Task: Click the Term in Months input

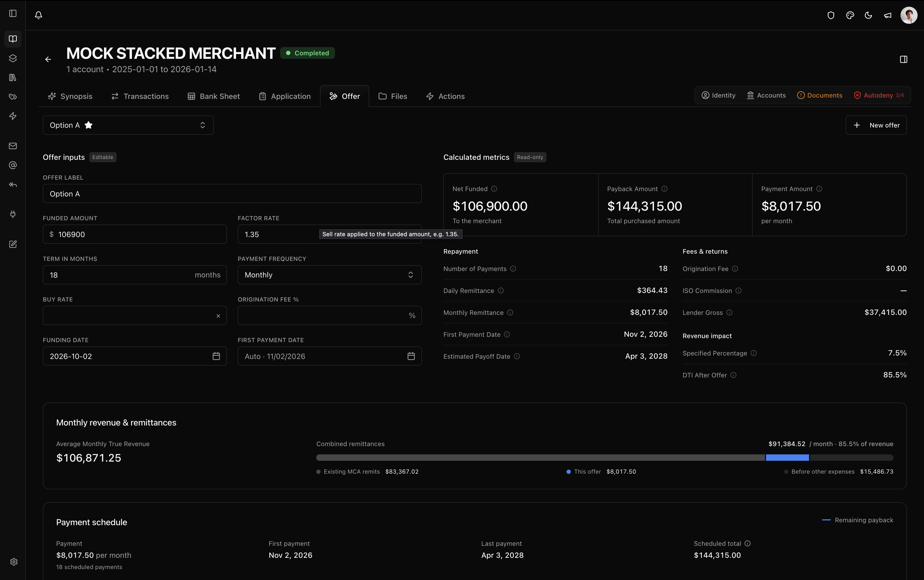Action: click(x=135, y=275)
